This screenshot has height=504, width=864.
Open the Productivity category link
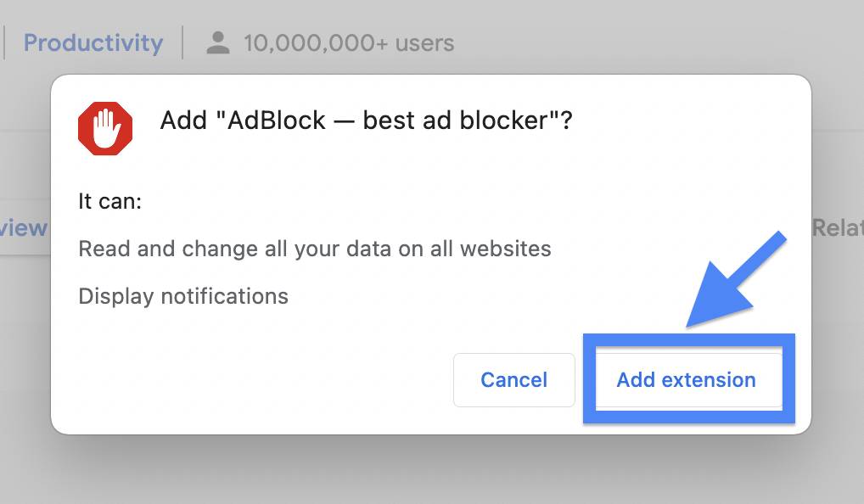click(x=93, y=43)
